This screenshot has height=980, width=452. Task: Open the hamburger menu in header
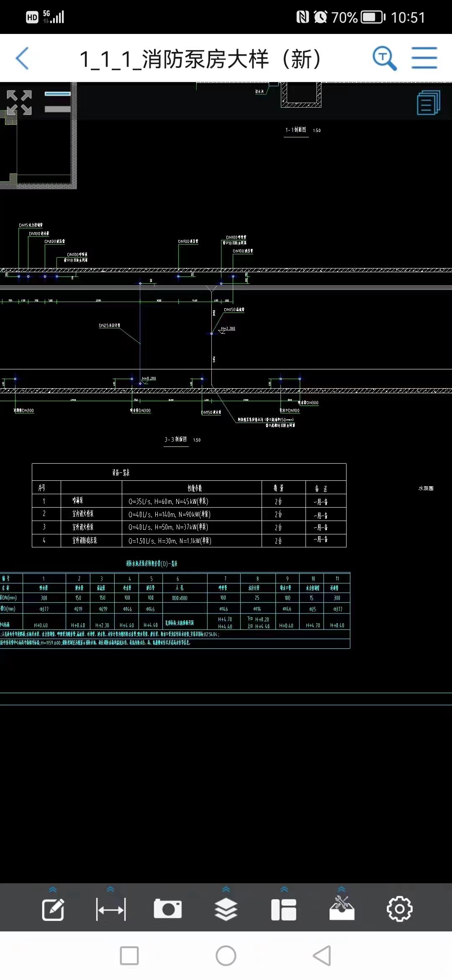tap(424, 58)
